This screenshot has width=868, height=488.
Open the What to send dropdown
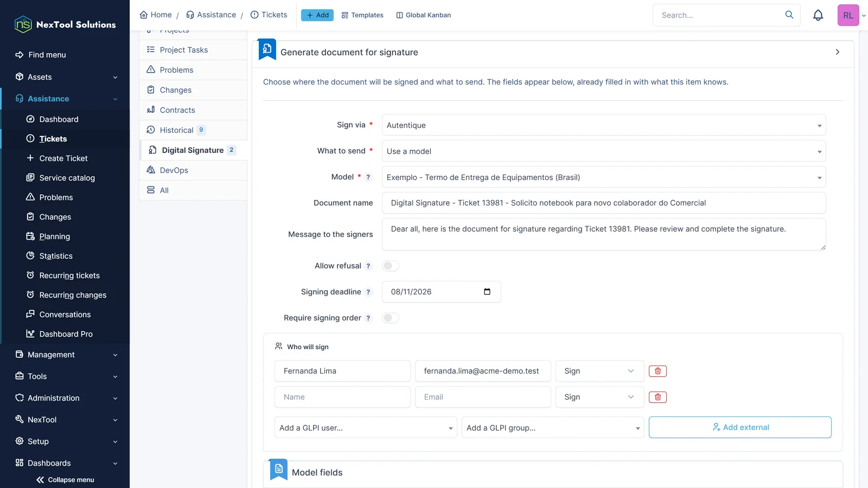[x=604, y=151]
